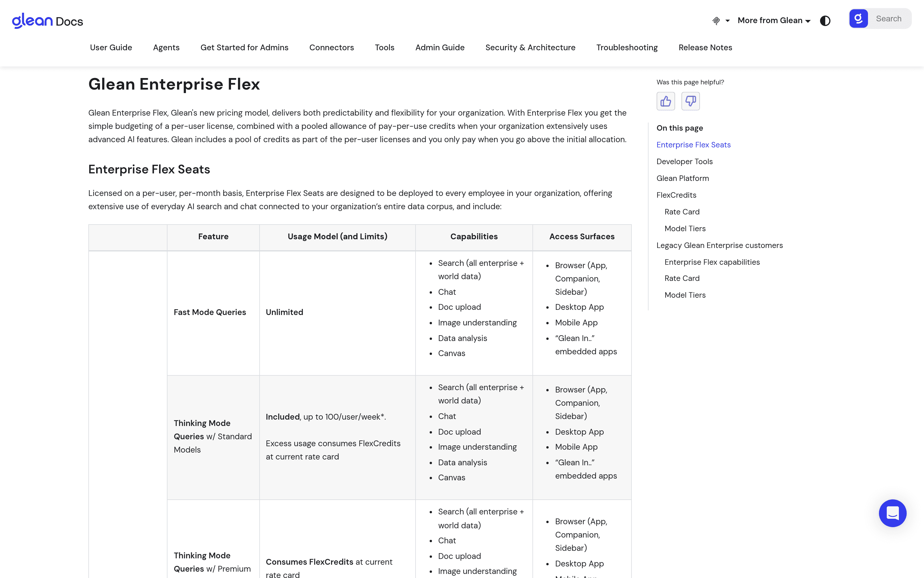The width and height of the screenshot is (924, 578).
Task: Open the More from Glean dropdown
Action: [774, 21]
